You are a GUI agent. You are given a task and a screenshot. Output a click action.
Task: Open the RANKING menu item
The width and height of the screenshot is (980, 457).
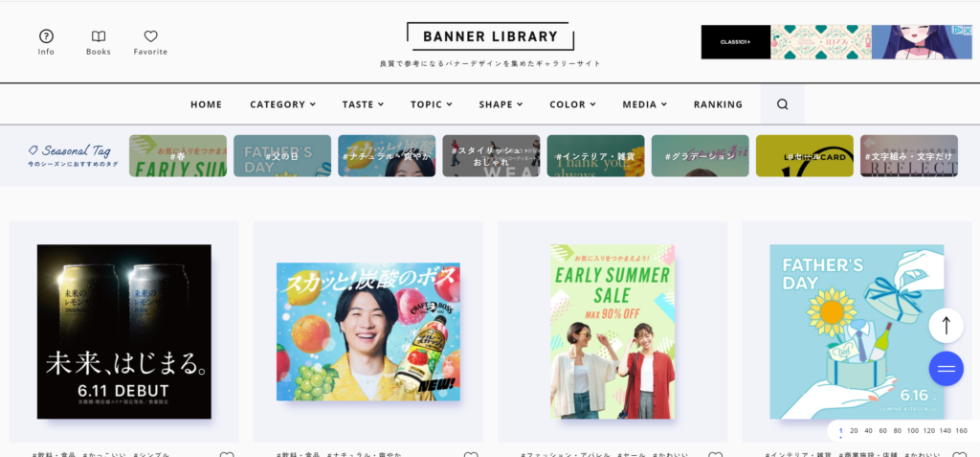pyautogui.click(x=718, y=104)
